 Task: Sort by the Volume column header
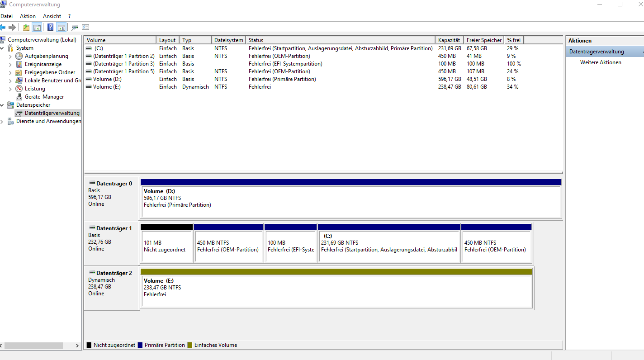point(120,40)
